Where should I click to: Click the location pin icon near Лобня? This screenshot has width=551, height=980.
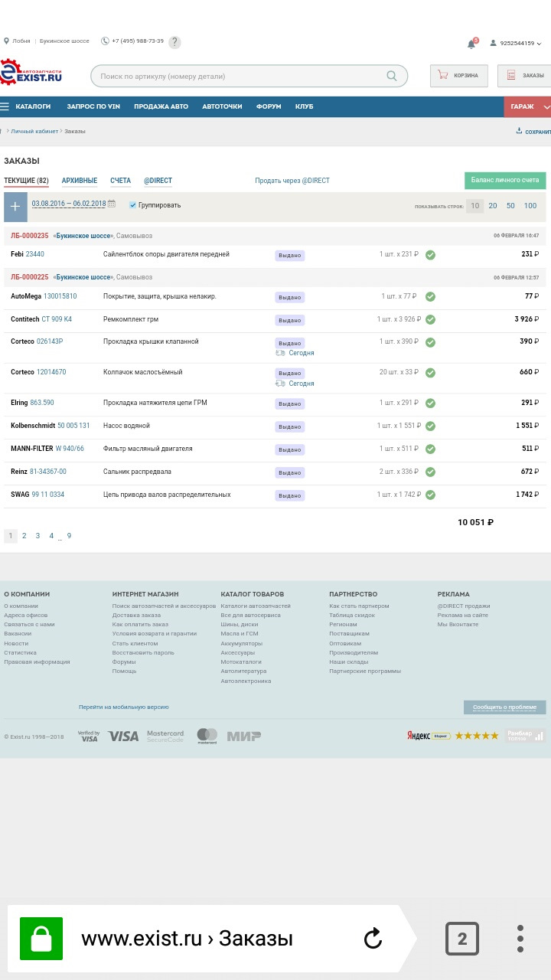tap(6, 41)
